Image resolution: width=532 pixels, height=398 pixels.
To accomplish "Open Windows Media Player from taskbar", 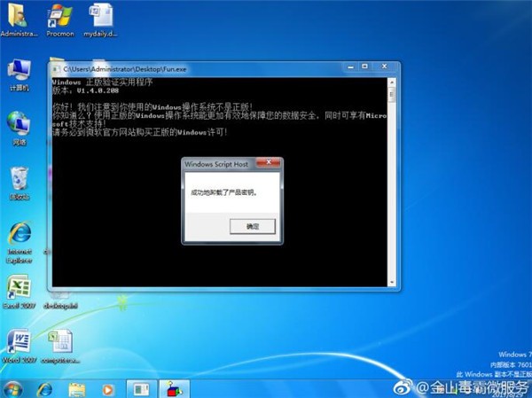I will [108, 390].
